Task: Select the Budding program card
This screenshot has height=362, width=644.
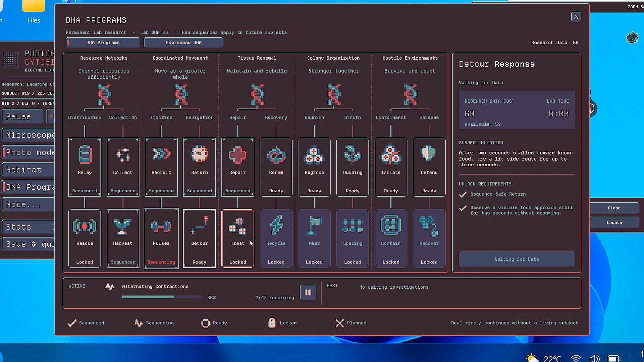Action: pos(353,167)
